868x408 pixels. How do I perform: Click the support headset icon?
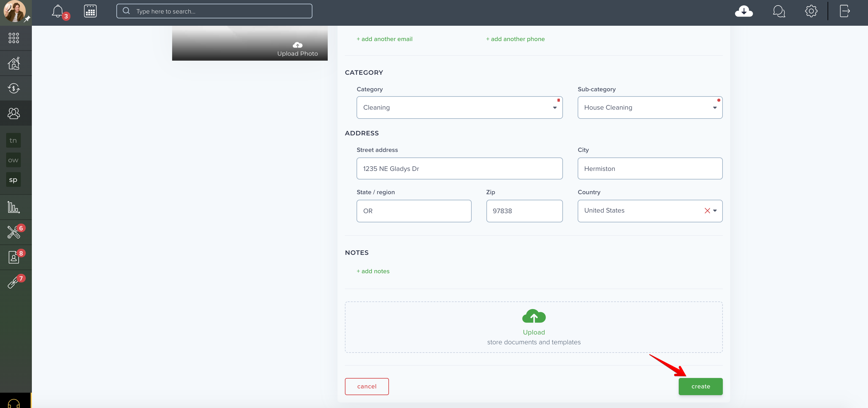click(x=14, y=403)
